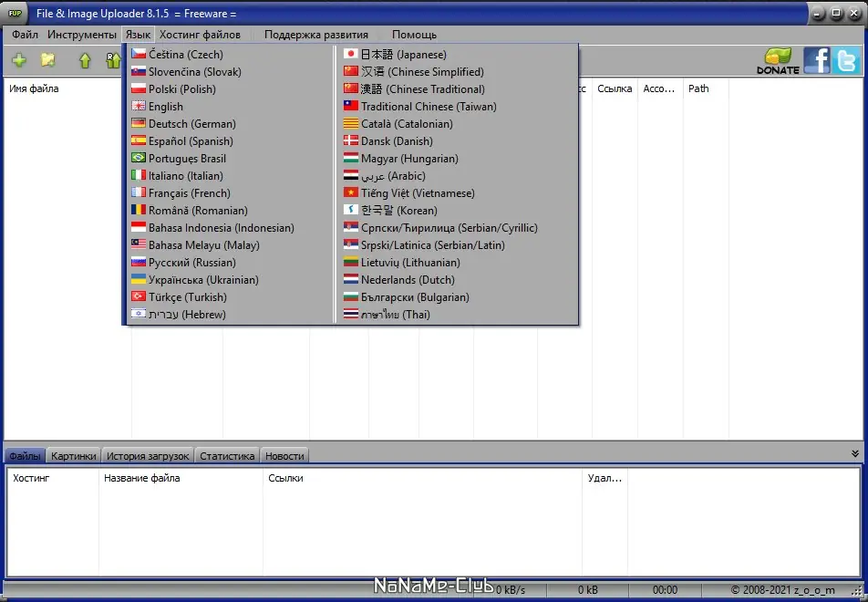
Task: Open the Хостинг файлов menu
Action: point(200,35)
